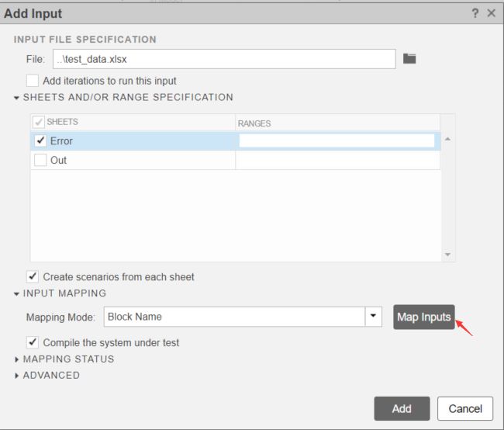Image resolution: width=504 pixels, height=430 pixels.
Task: Click the Ranges field for Error sheet
Action: [337, 140]
